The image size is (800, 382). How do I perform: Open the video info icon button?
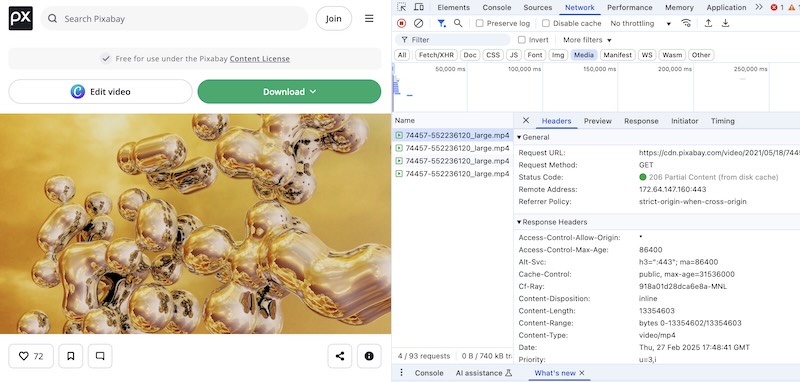coord(369,356)
